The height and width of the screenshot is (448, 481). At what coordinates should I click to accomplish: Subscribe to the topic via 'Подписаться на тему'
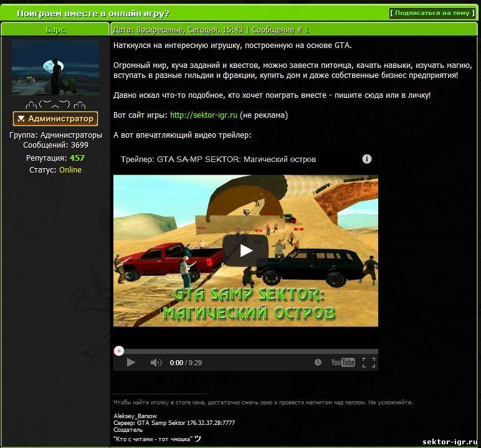432,13
